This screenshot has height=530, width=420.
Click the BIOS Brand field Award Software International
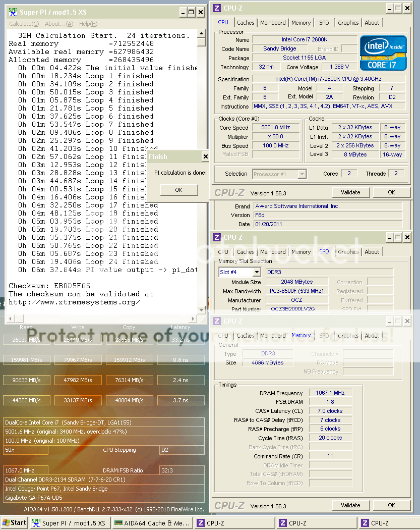pyautogui.click(x=328, y=206)
